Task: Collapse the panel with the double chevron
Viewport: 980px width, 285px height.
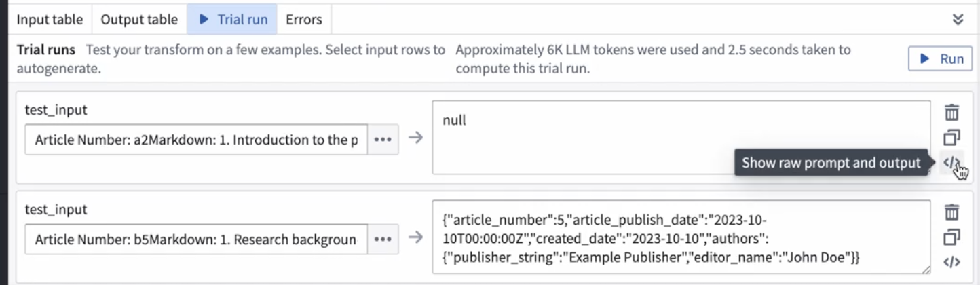Action: [x=958, y=19]
